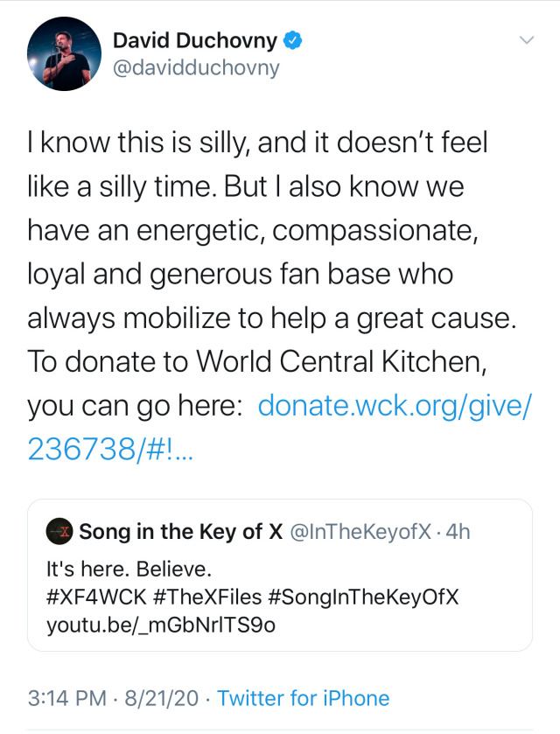Tap the Song in the Key of X avatar

59,531
